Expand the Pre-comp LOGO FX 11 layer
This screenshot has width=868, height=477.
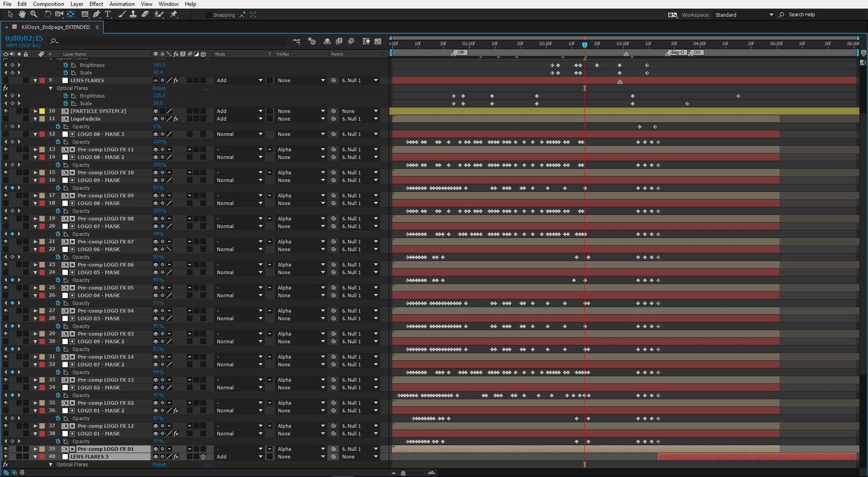tap(35, 150)
